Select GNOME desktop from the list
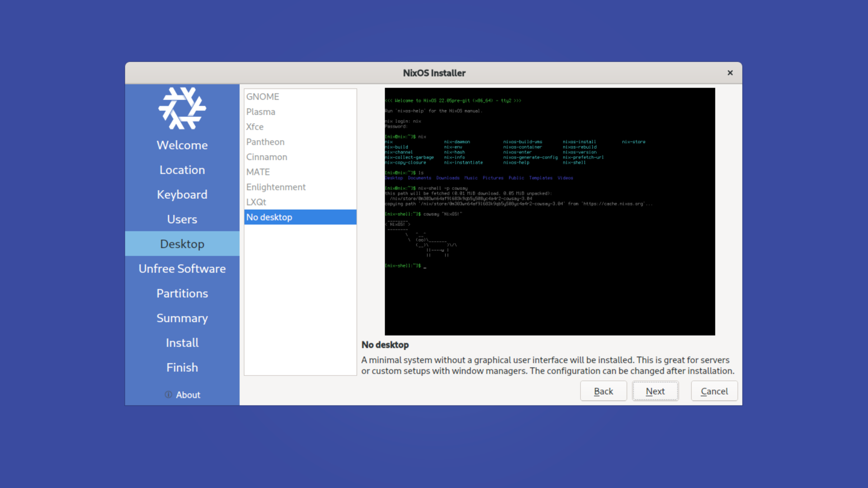Screen dimensions: 868x488 click(x=263, y=97)
